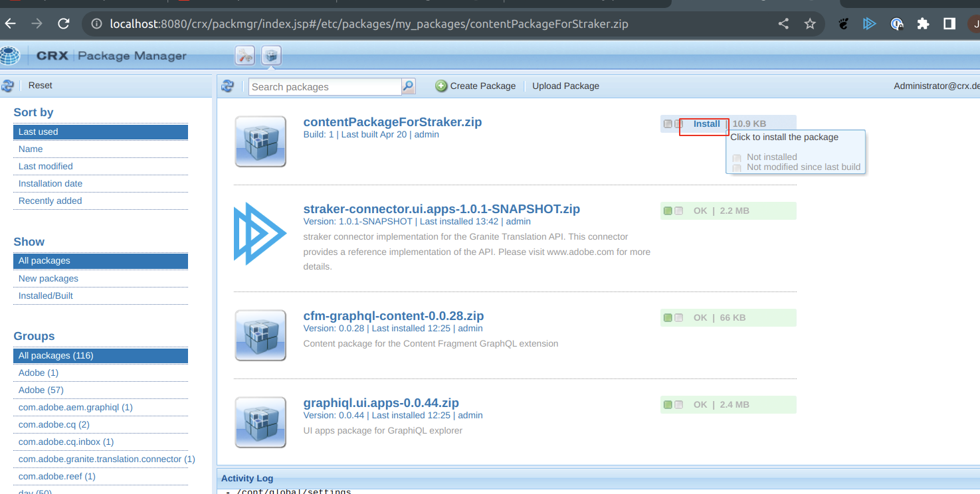Viewport: 980px width, 494px height.
Task: Open the blue triangle Straker extension icon
Action: point(870,24)
